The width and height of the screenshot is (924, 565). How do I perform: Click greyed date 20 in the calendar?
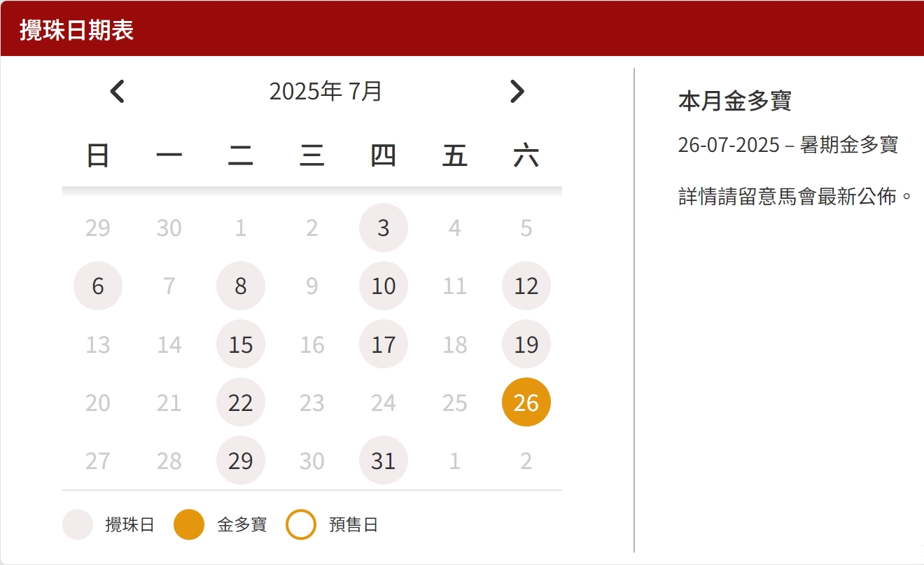(98, 403)
